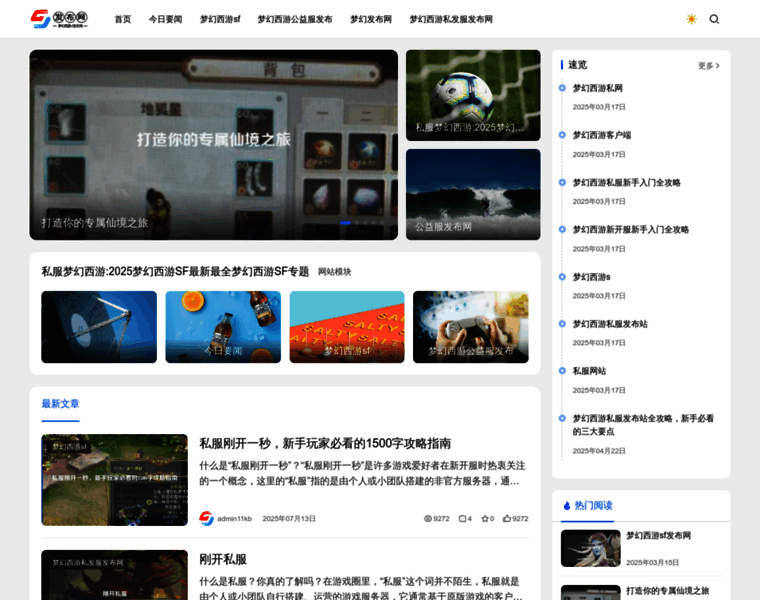Image resolution: width=760 pixels, height=600 pixels.
Task: Open 梦幻西游公益服发布 nav item
Action: click(295, 19)
